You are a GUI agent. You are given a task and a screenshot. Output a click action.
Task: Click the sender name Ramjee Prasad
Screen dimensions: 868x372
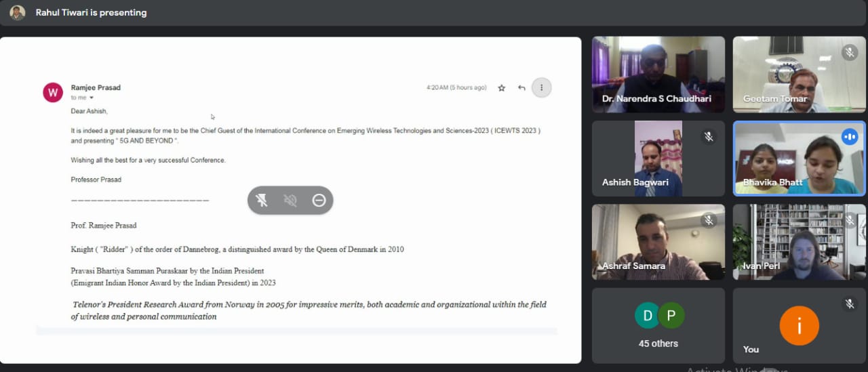click(96, 87)
